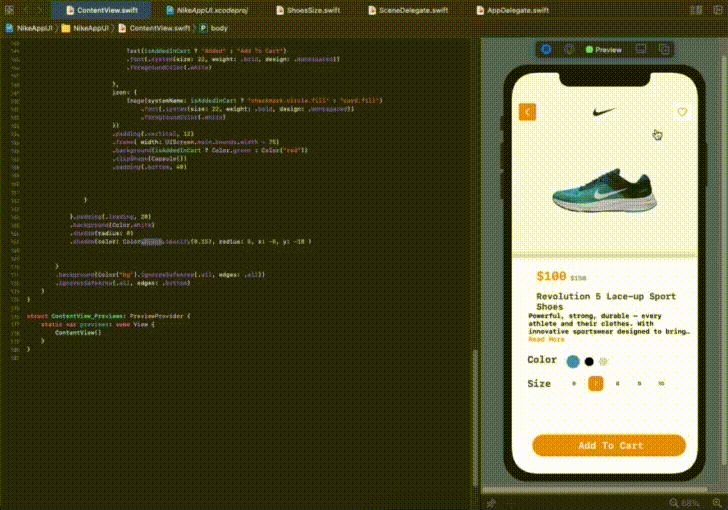Click the canvas horizontal scrollbar
The image size is (728, 510).
click(595, 490)
